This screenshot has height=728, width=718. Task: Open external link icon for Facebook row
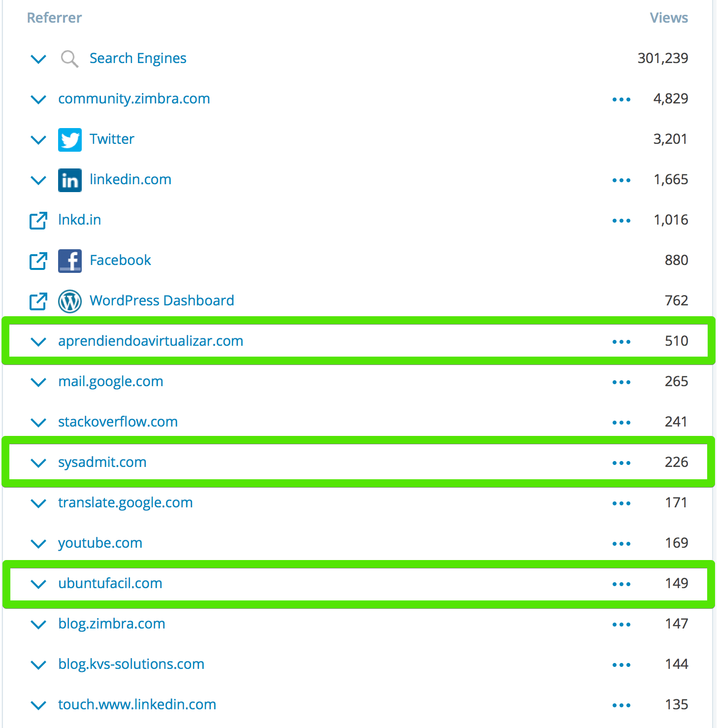(38, 261)
